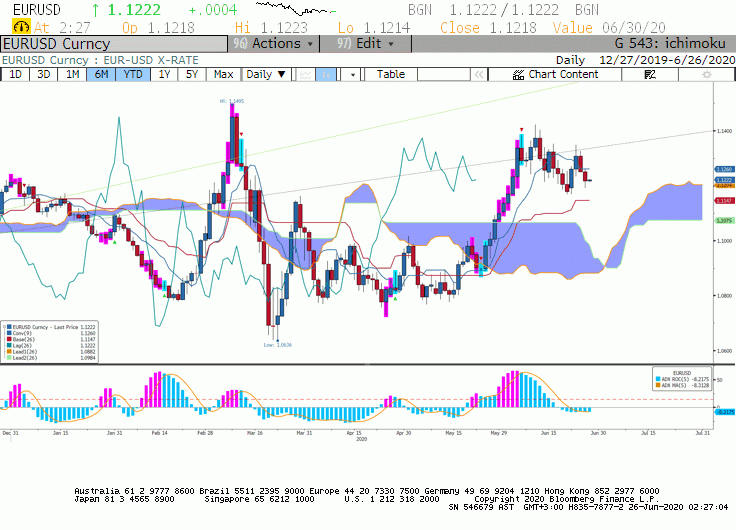The width and height of the screenshot is (736, 530).
Task: Click the green up-arrow signal near Feb 14
Action: click(164, 295)
